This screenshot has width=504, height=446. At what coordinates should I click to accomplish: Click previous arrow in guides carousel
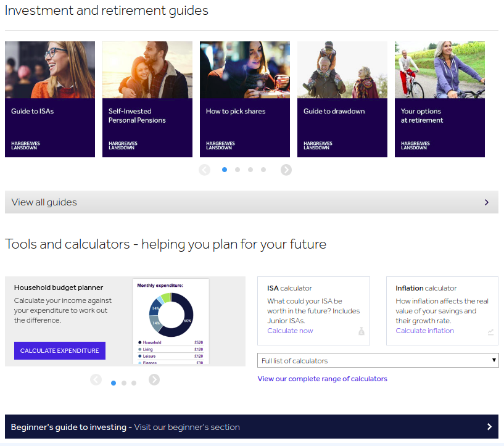pyautogui.click(x=205, y=170)
